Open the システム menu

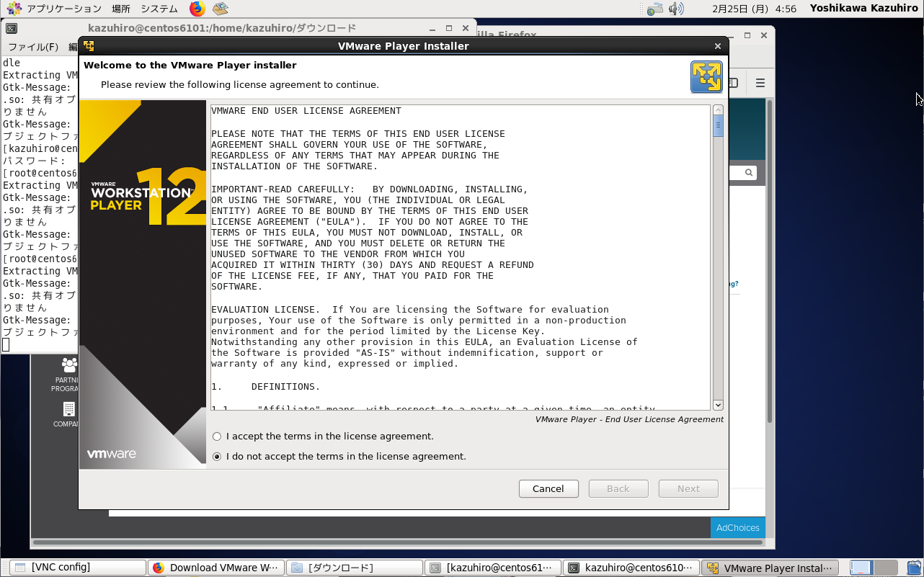[x=159, y=9]
